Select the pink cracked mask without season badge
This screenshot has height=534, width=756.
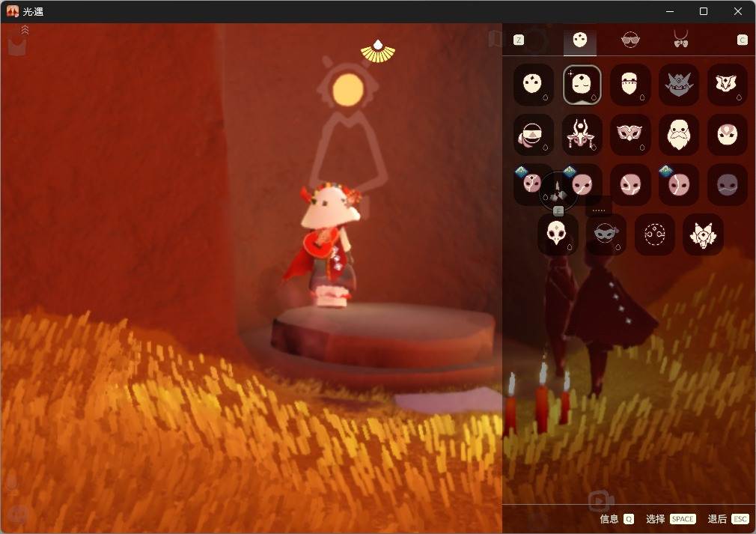[x=630, y=184]
